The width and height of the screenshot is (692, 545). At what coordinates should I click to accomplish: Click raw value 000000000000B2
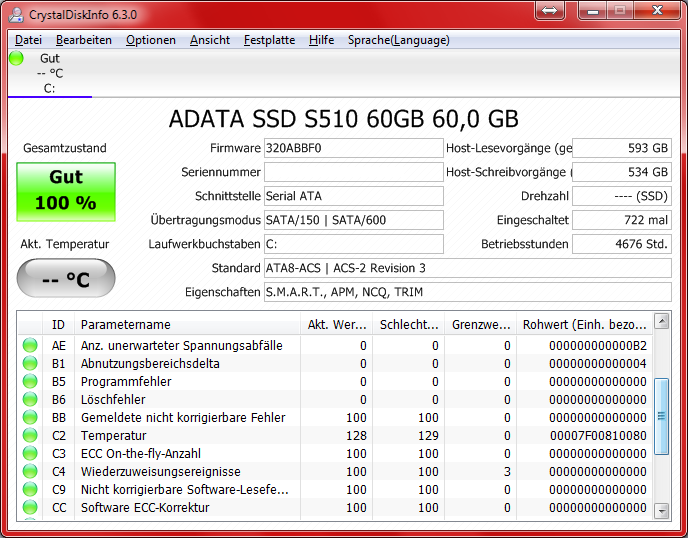(598, 346)
